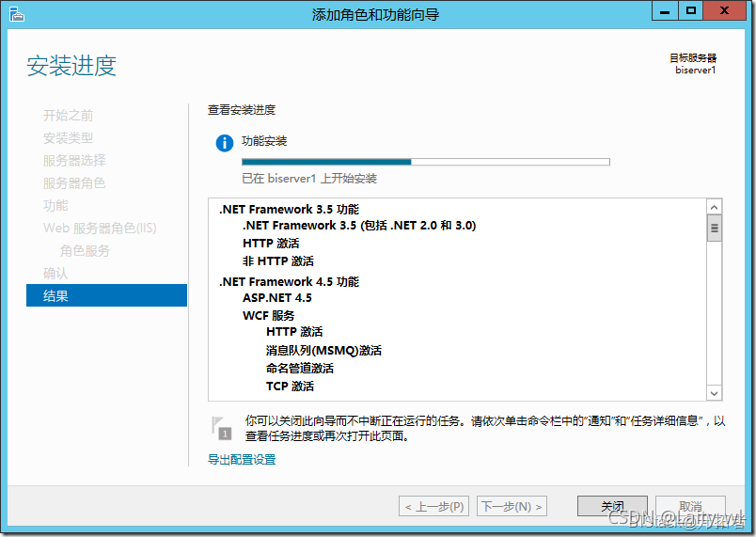The height and width of the screenshot is (537, 756).
Task: Click the 非 HTTP 激活 entry
Action: pyautogui.click(x=278, y=261)
